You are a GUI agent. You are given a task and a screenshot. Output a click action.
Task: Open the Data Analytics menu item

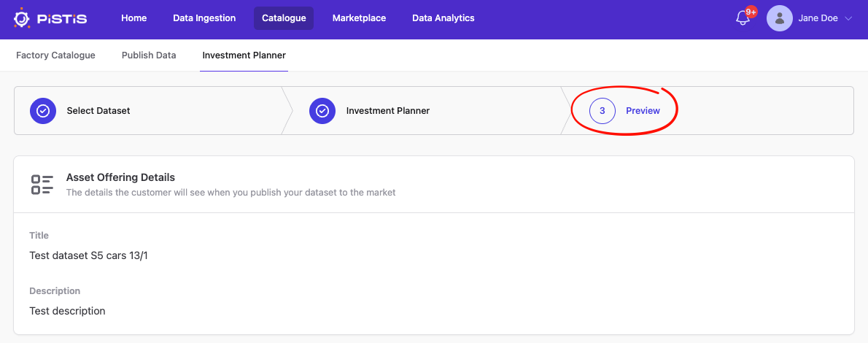pos(443,18)
